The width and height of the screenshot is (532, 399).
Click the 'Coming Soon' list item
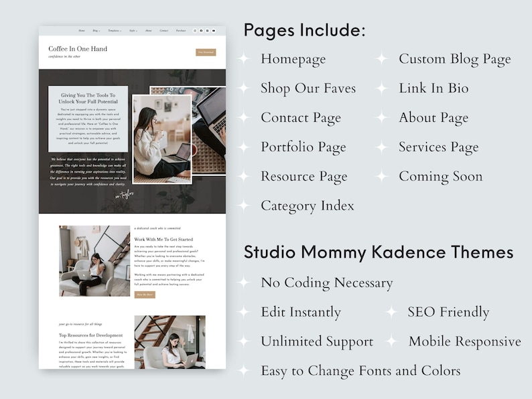tap(441, 177)
